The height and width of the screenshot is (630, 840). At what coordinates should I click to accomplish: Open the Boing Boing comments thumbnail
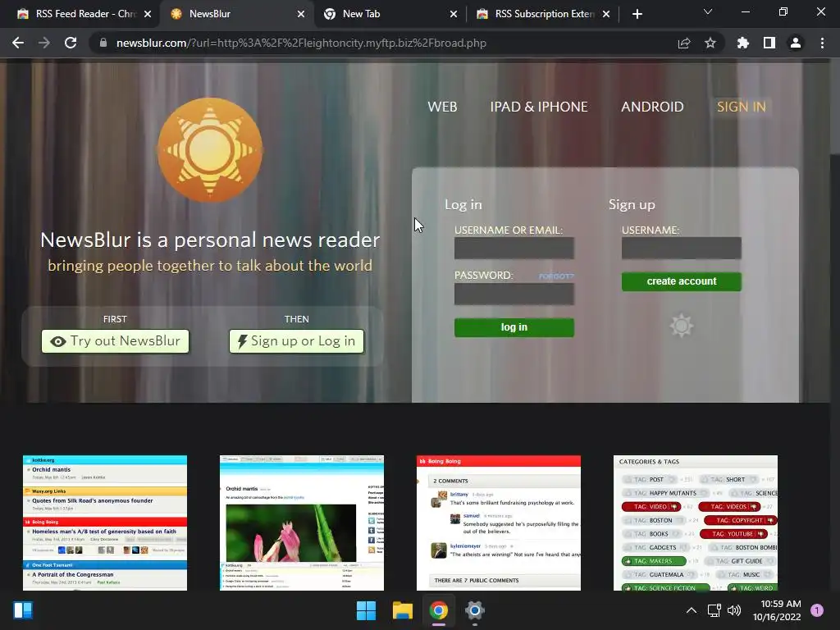pyautogui.click(x=499, y=523)
